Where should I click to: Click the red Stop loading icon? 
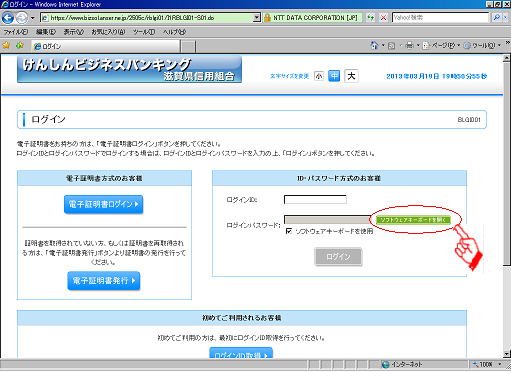point(383,18)
